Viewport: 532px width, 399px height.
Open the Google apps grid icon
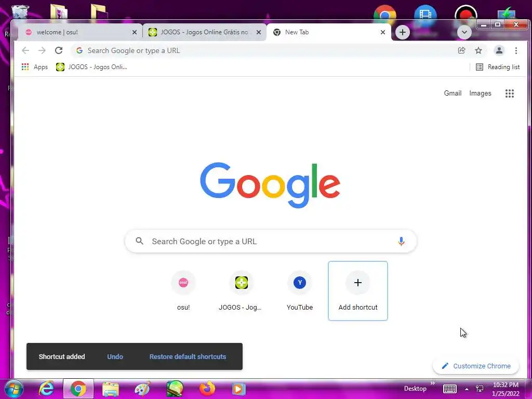coord(510,94)
